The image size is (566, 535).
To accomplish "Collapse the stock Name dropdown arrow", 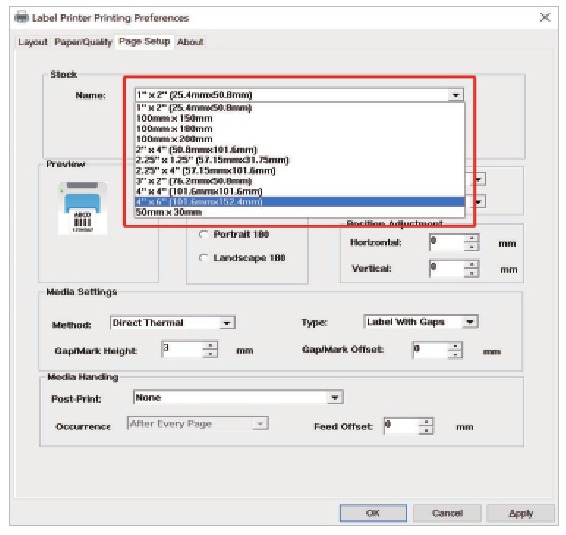I will point(456,95).
